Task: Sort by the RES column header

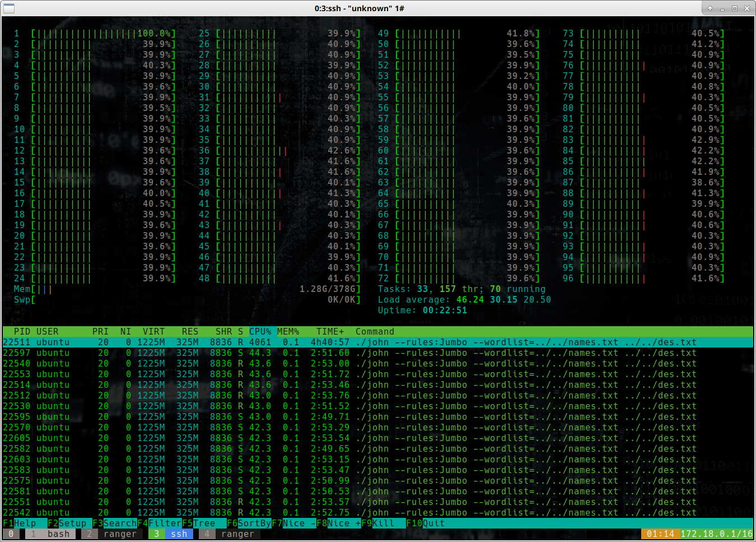Action: pos(190,332)
